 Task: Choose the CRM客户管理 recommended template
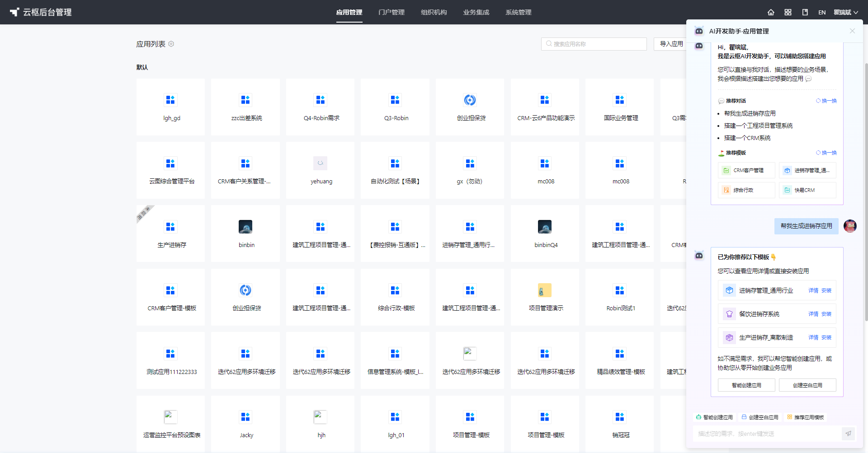(x=746, y=170)
